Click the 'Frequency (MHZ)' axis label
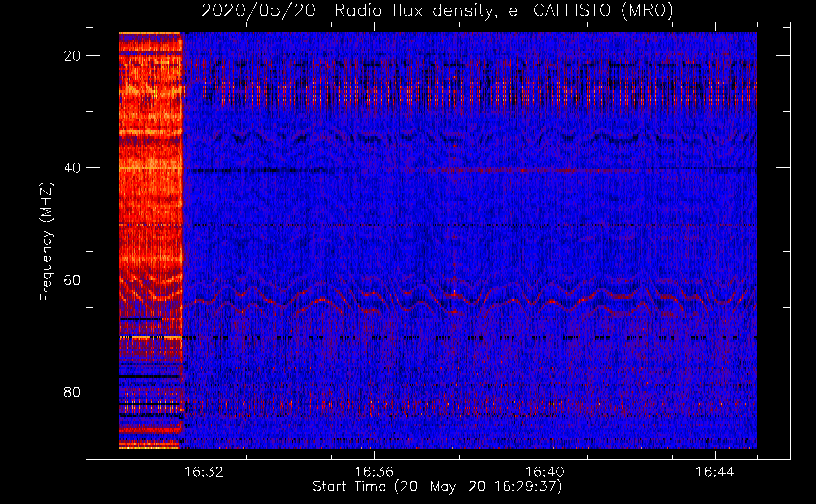The image size is (816, 504). click(46, 242)
